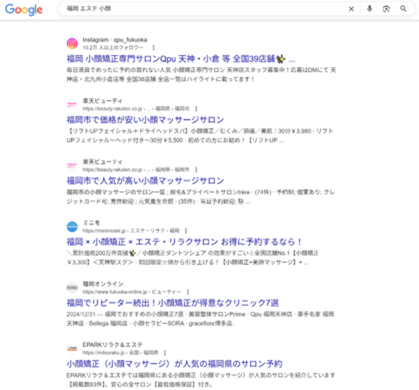
Task: Open more options for the EPARK result
Action: 165,353
